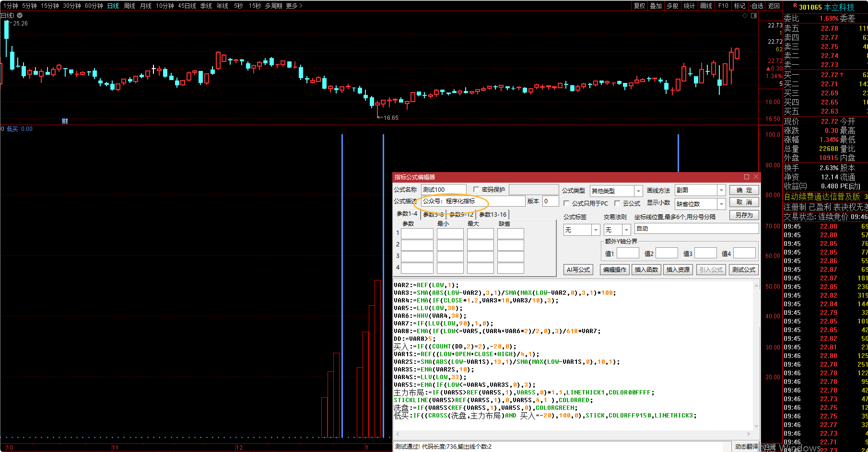The height and width of the screenshot is (452, 868).
Task: Open the 画线 drawing tools
Action: tap(706, 6)
